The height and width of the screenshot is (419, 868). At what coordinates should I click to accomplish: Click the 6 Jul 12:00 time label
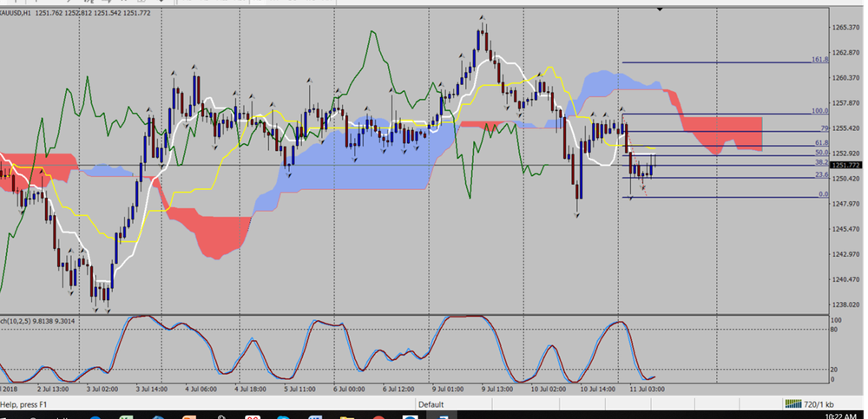(398, 390)
